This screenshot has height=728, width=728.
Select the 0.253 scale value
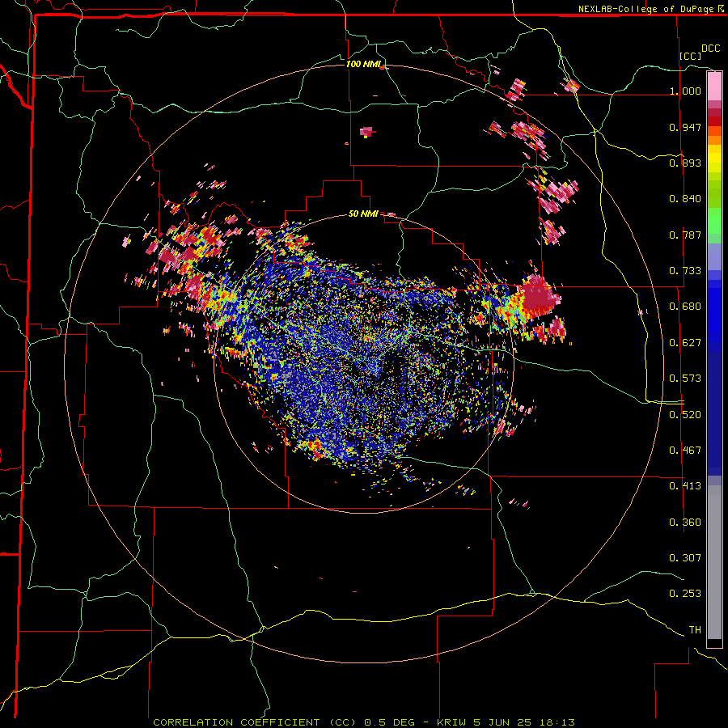pyautogui.click(x=685, y=594)
